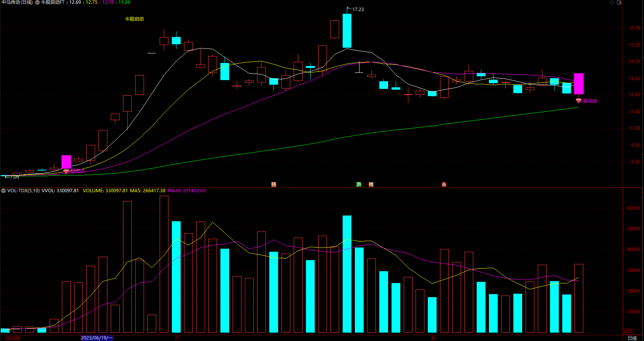The width and height of the screenshot is (644, 341).
Task: Toggle the side panel icon at top right
Action: click(x=619, y=2)
